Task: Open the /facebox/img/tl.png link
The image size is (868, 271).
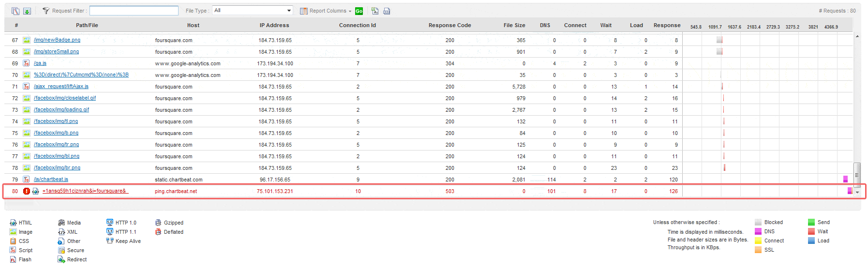Action: [56, 121]
